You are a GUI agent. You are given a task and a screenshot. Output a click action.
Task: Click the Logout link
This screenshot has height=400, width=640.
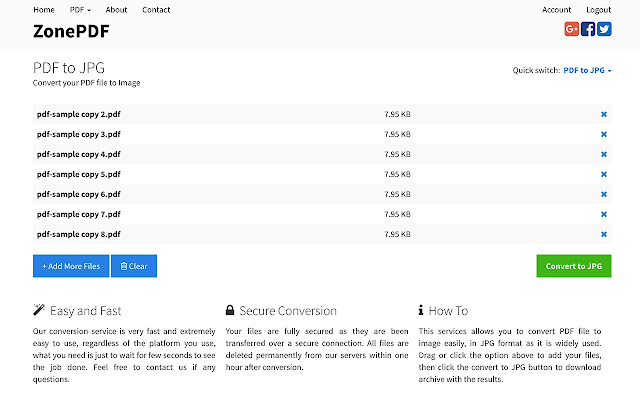(x=599, y=10)
